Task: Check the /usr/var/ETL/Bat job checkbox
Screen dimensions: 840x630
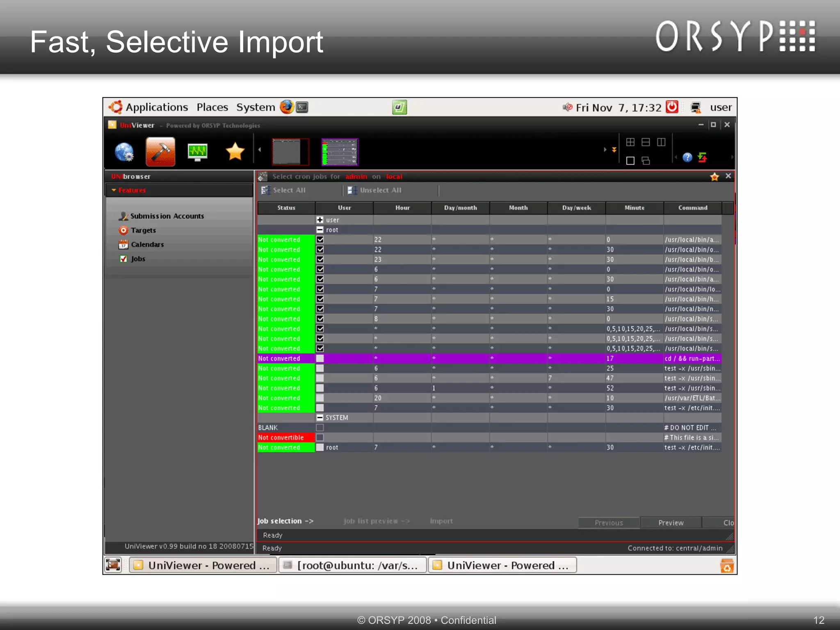Action: 320,398
